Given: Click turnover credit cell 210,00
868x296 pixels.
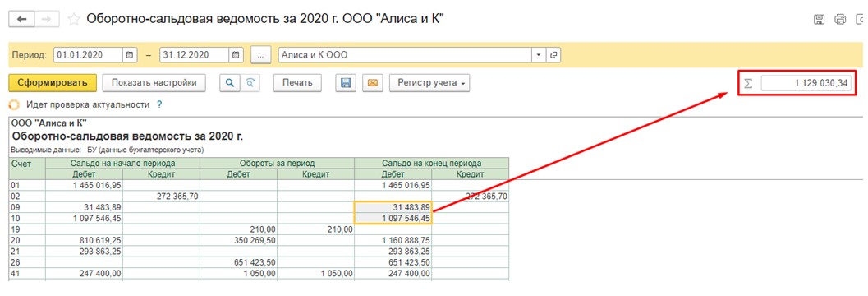Looking at the screenshot, I should 315,229.
